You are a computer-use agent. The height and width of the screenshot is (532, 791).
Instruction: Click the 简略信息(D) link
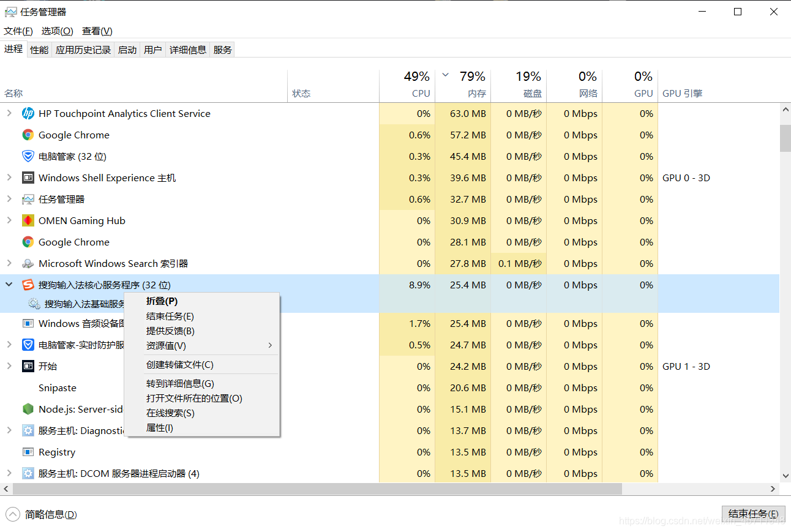point(51,514)
